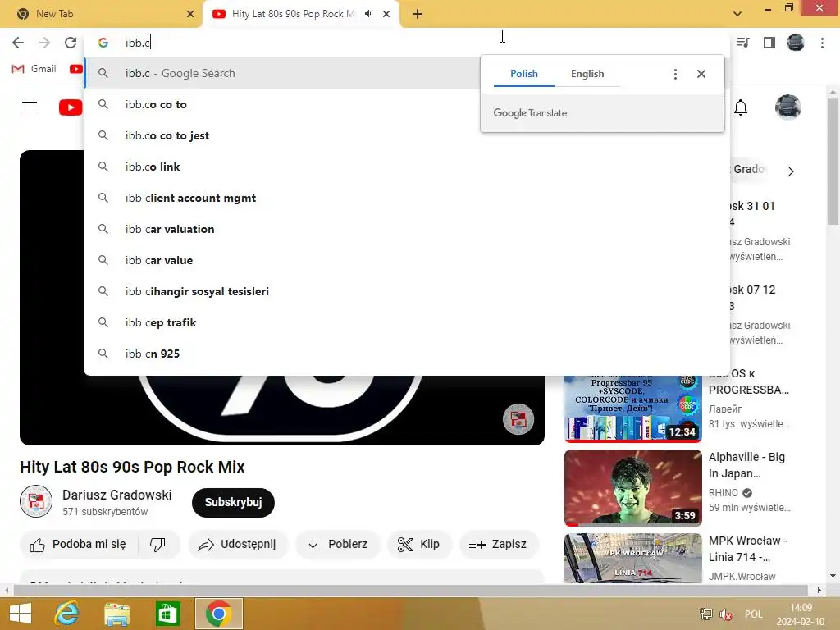The width and height of the screenshot is (840, 630).
Task: Switch to the New Tab tab
Action: point(101,14)
